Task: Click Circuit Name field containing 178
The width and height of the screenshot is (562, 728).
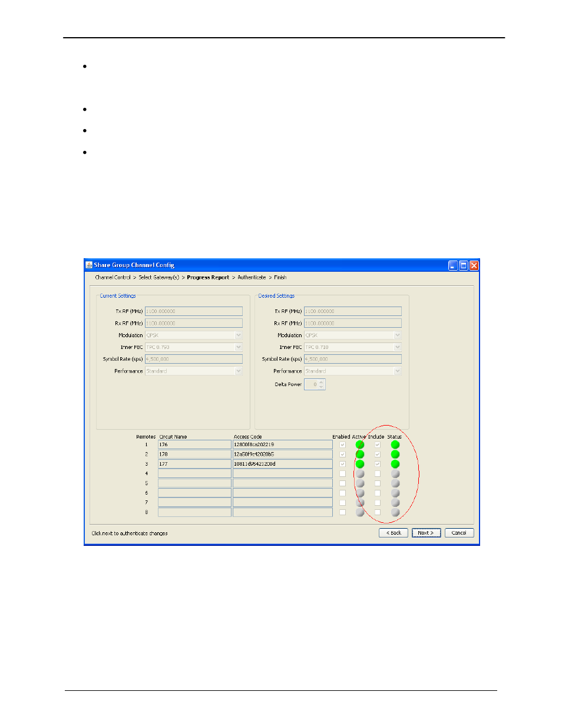Action: (x=194, y=454)
